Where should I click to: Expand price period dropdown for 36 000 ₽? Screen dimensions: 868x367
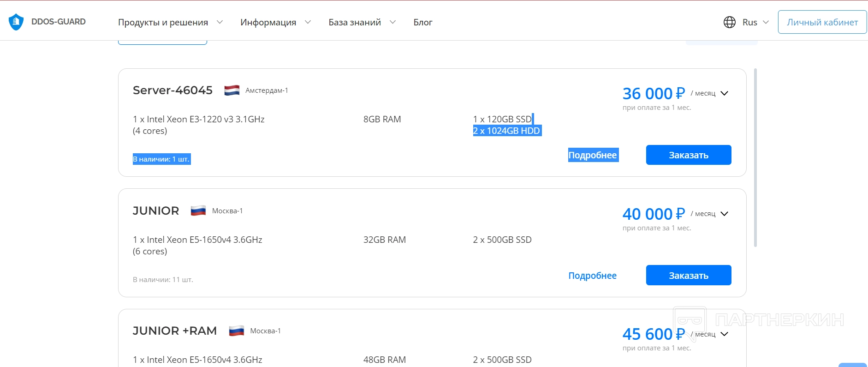click(725, 93)
